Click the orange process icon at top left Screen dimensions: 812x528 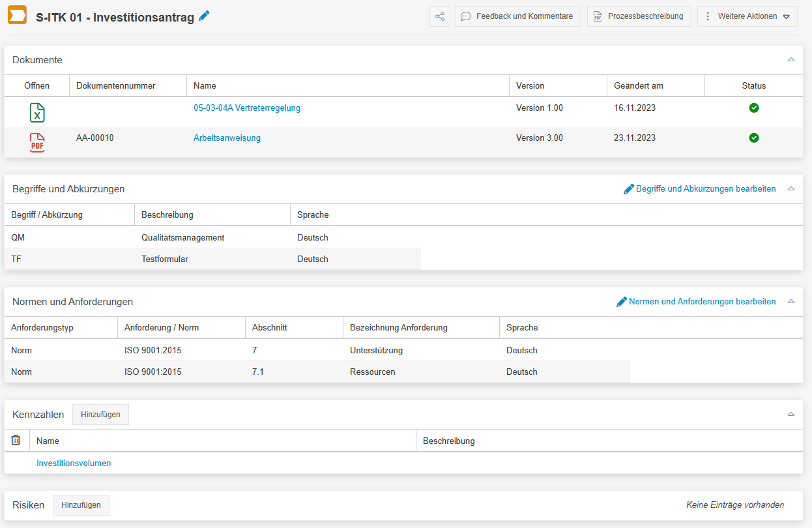17,16
